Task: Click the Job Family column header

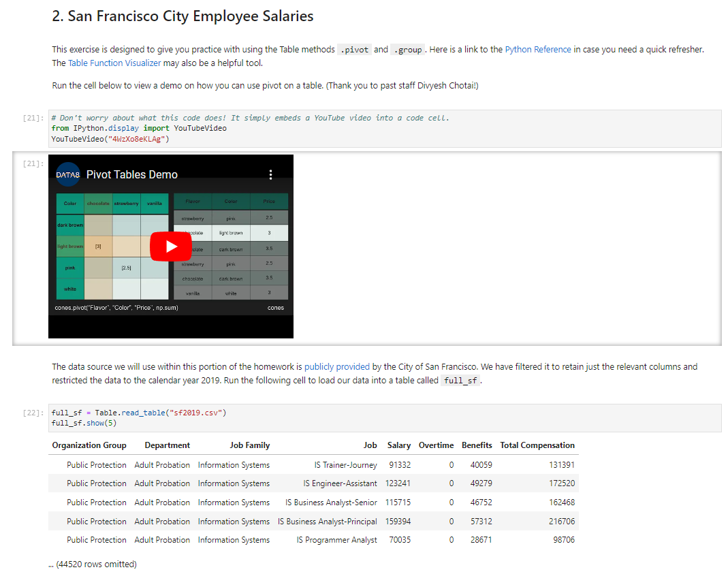Action: [250, 445]
